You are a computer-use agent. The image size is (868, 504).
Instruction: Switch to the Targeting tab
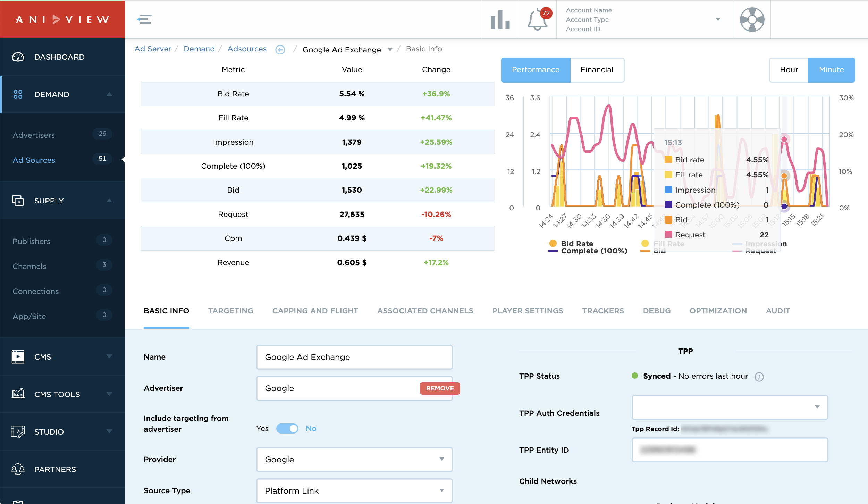pos(230,311)
